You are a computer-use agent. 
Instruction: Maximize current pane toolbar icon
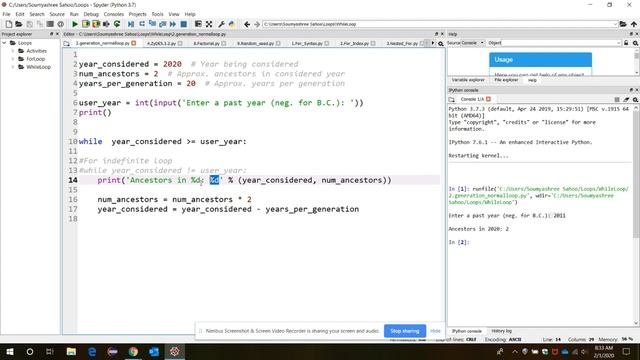click(x=198, y=24)
